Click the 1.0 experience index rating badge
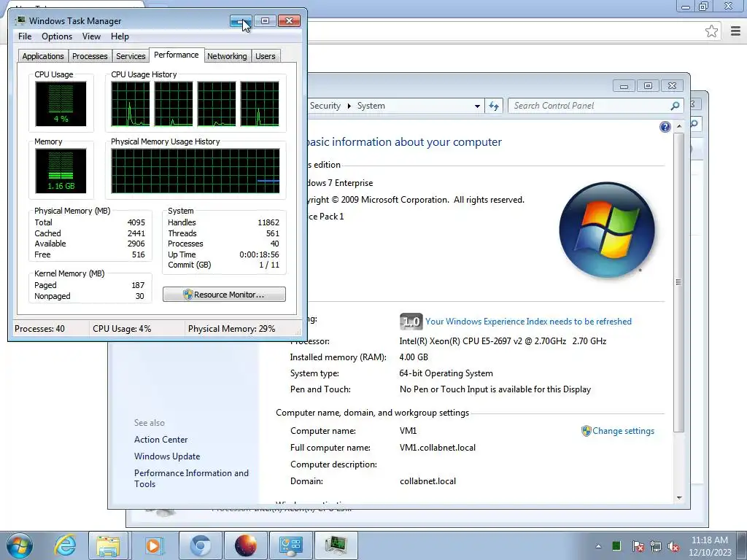 point(411,322)
